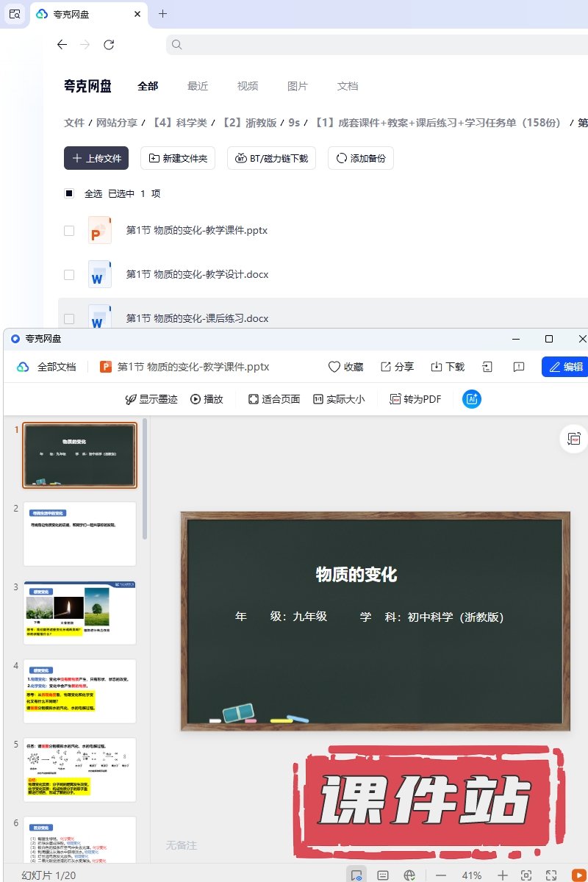Enter fullscreen via the expand icon
The height and width of the screenshot is (882, 588).
click(x=551, y=875)
